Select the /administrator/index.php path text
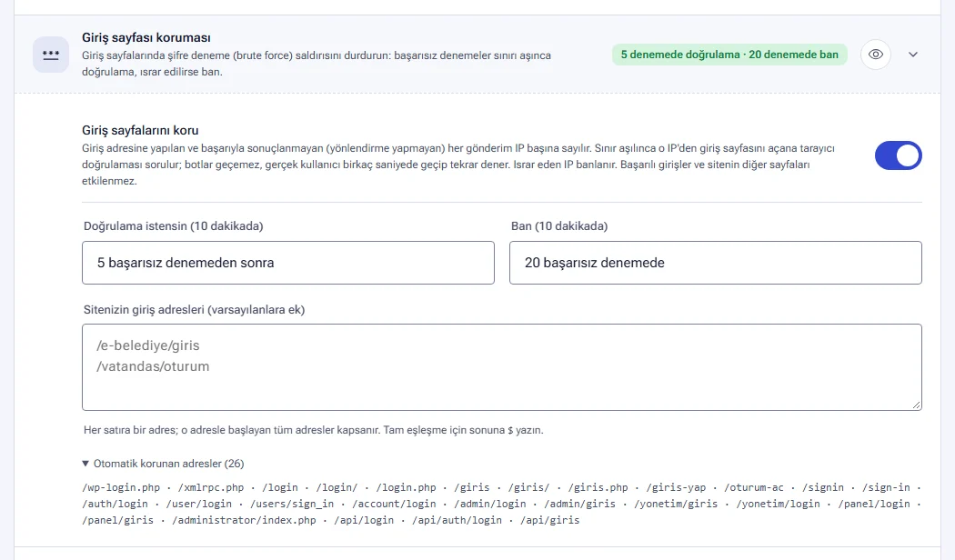This screenshot has width=955, height=560. pos(245,520)
